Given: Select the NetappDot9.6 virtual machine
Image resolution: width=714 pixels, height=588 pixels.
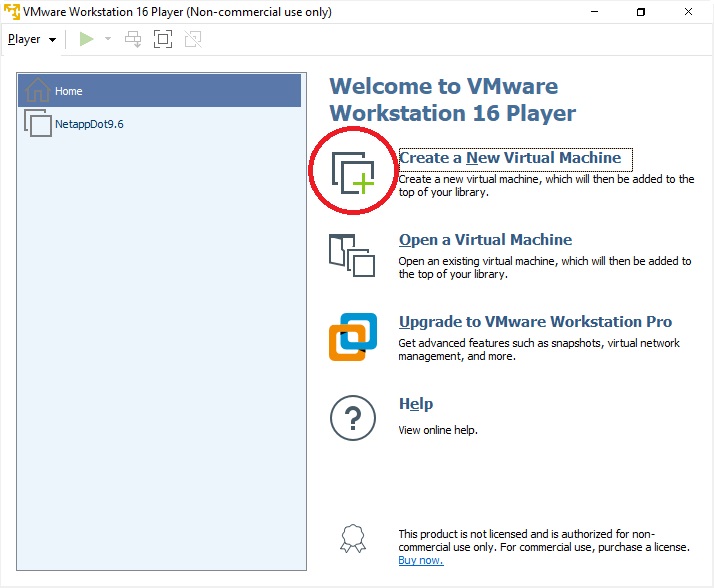Looking at the screenshot, I should coord(159,123).
